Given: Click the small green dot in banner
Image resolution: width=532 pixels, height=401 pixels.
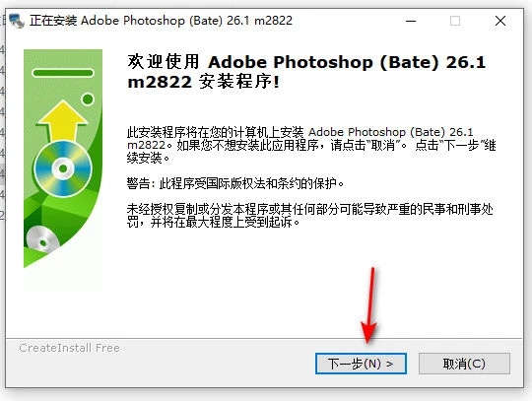Looking at the screenshot, I should pos(88,100).
